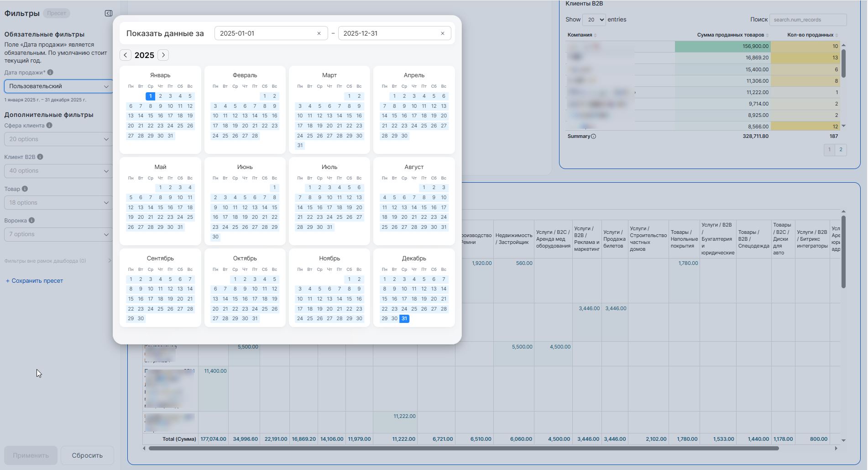Choose November 30 in the calendar
The height and width of the screenshot is (470, 868).
point(359,318)
